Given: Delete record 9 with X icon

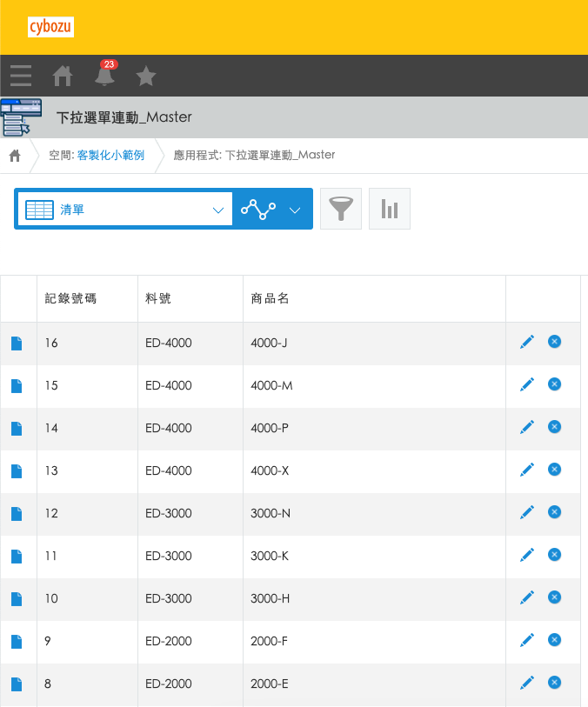Looking at the screenshot, I should pyautogui.click(x=555, y=640).
